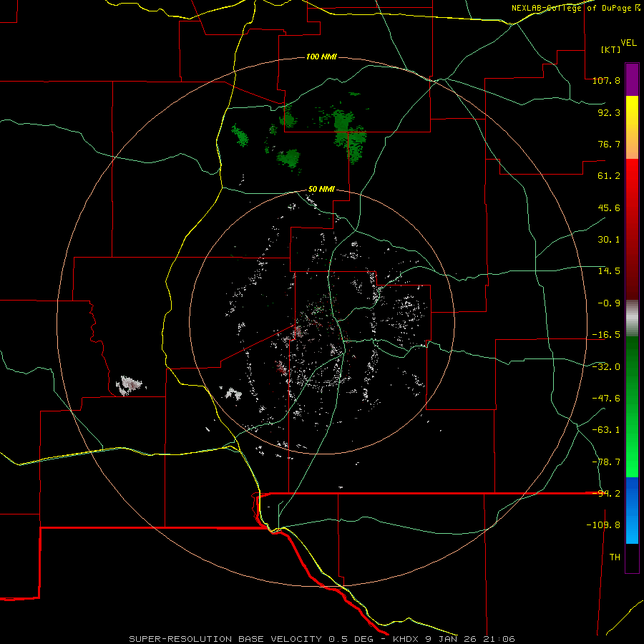Click the green segment of the color bar

632,406
